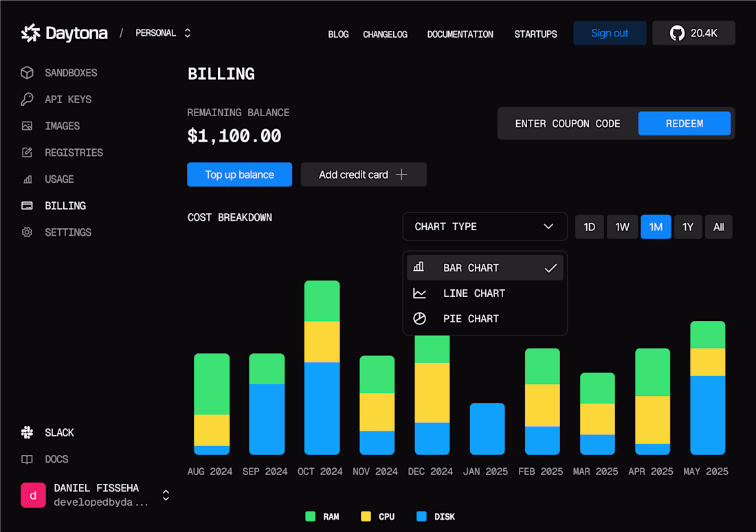Select the 1M time range
756x532 pixels.
point(656,227)
